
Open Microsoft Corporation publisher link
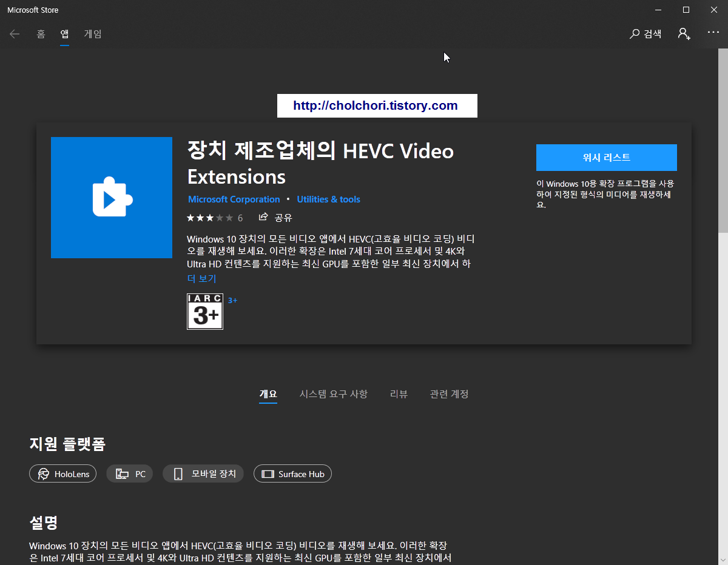tap(234, 199)
